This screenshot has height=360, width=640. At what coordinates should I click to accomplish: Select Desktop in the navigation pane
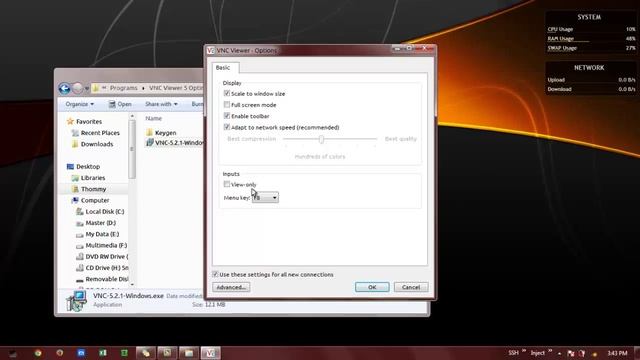[84, 167]
